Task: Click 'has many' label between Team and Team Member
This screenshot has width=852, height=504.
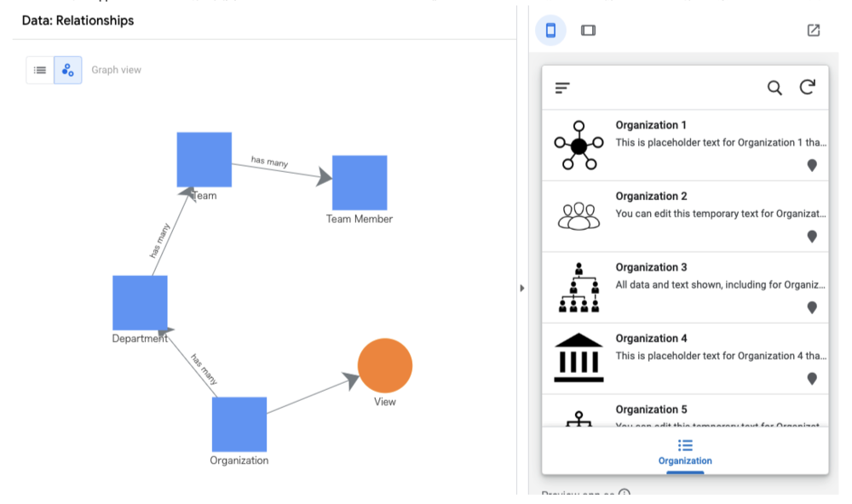Action: (269, 161)
